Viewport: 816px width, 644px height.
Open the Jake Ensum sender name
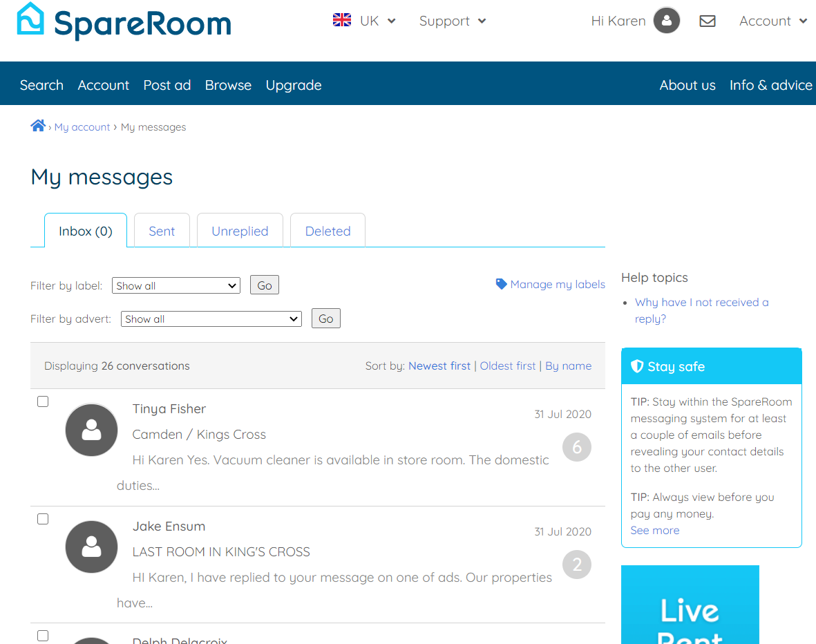pos(169,527)
